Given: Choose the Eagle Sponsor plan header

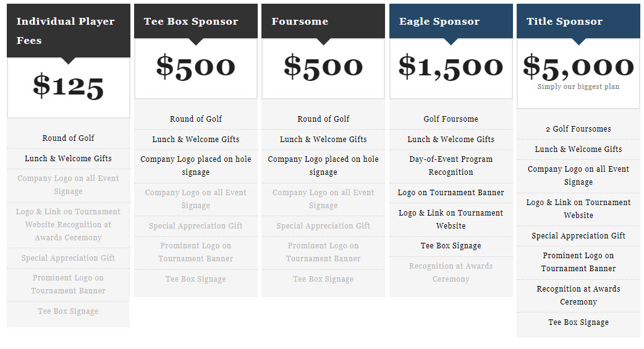Looking at the screenshot, I should 439,22.
